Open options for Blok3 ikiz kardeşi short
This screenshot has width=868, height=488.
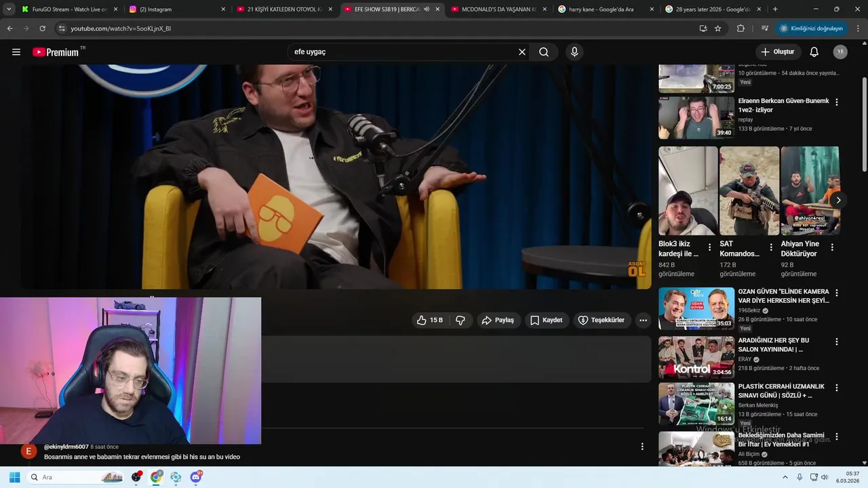pos(709,247)
